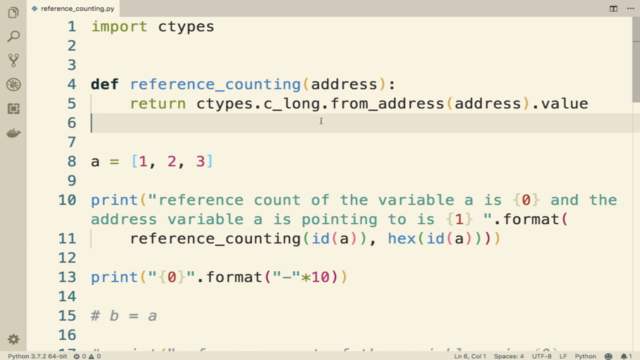Click 'ctypes' on line 1
The width and height of the screenshot is (640, 360).
[186, 27]
